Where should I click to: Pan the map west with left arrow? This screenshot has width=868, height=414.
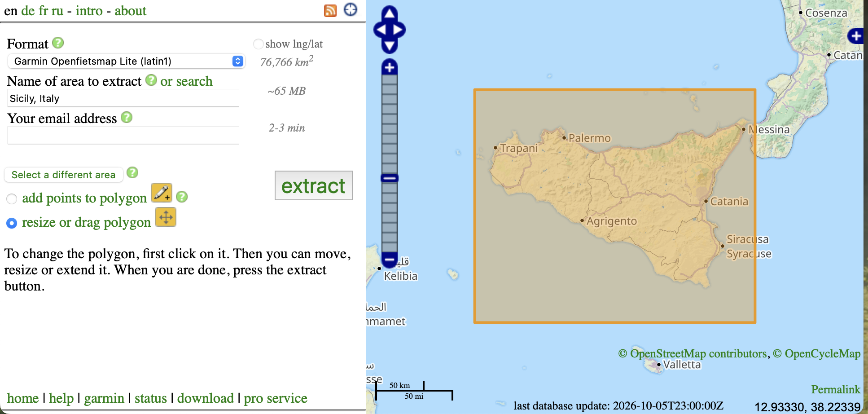pyautogui.click(x=381, y=30)
